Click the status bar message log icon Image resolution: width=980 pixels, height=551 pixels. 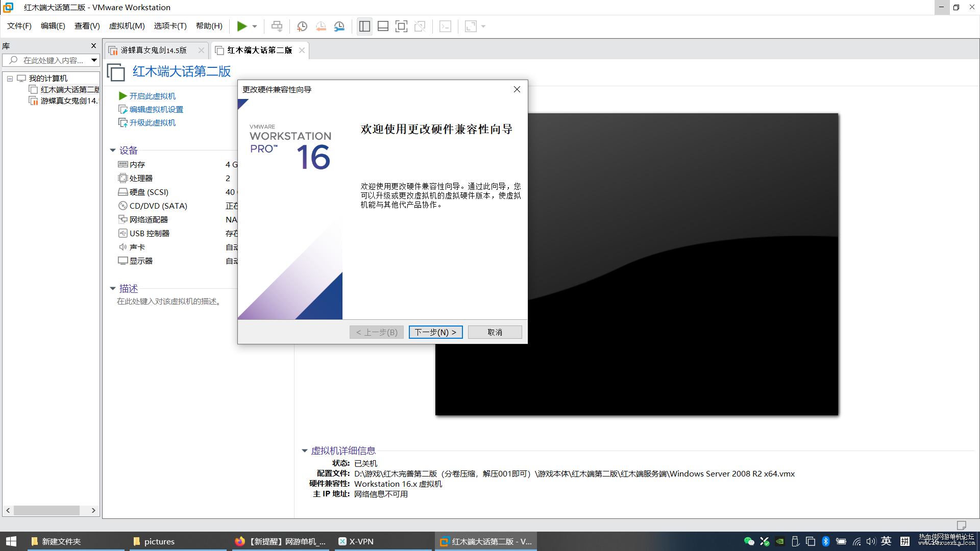[961, 525]
